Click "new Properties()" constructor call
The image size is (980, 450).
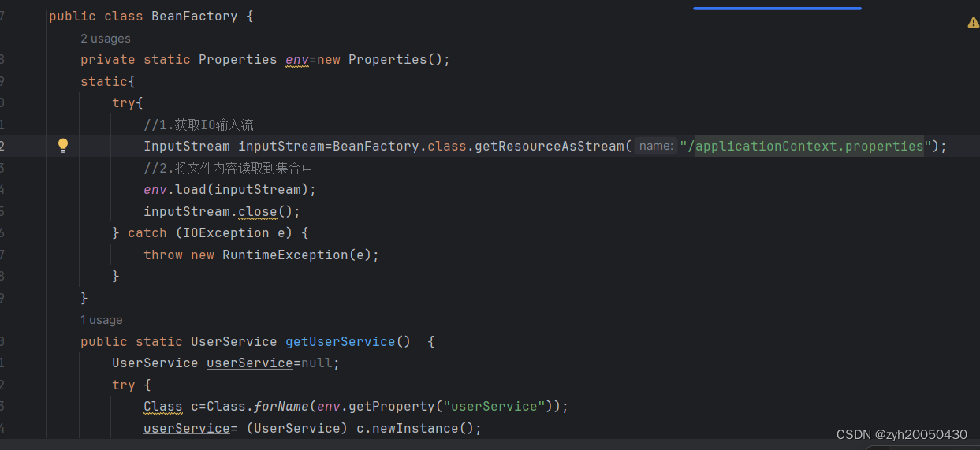379,60
